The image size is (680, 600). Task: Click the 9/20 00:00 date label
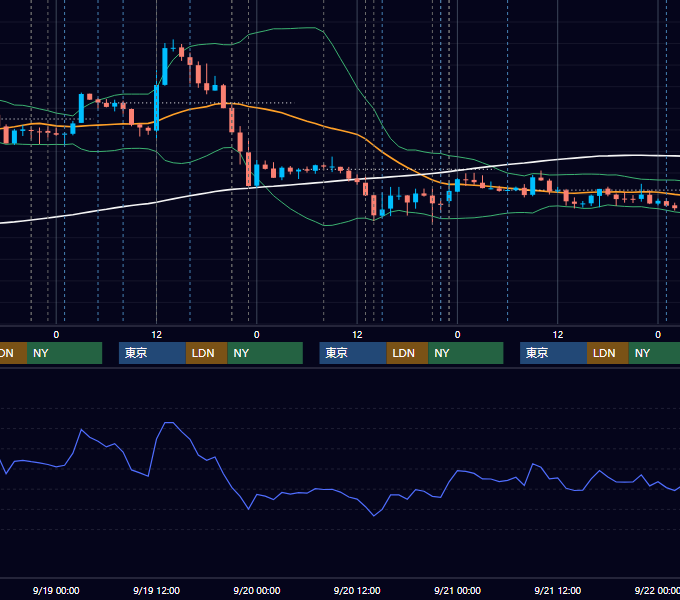(257, 590)
